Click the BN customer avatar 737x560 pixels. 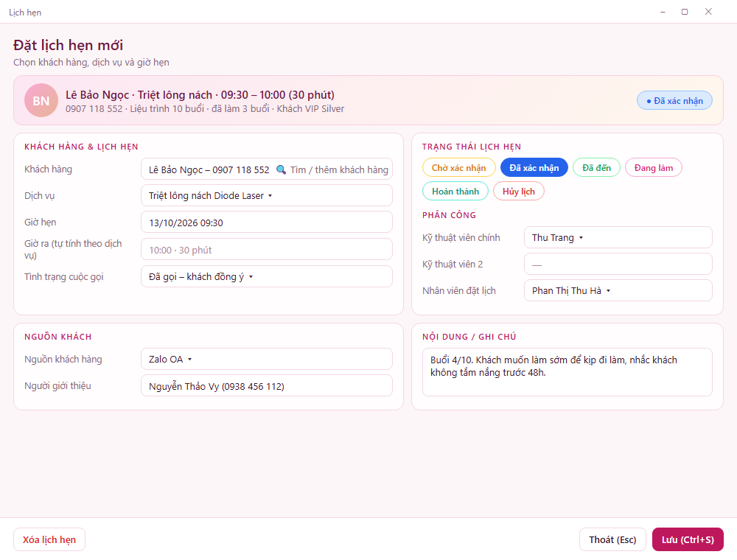tap(41, 100)
